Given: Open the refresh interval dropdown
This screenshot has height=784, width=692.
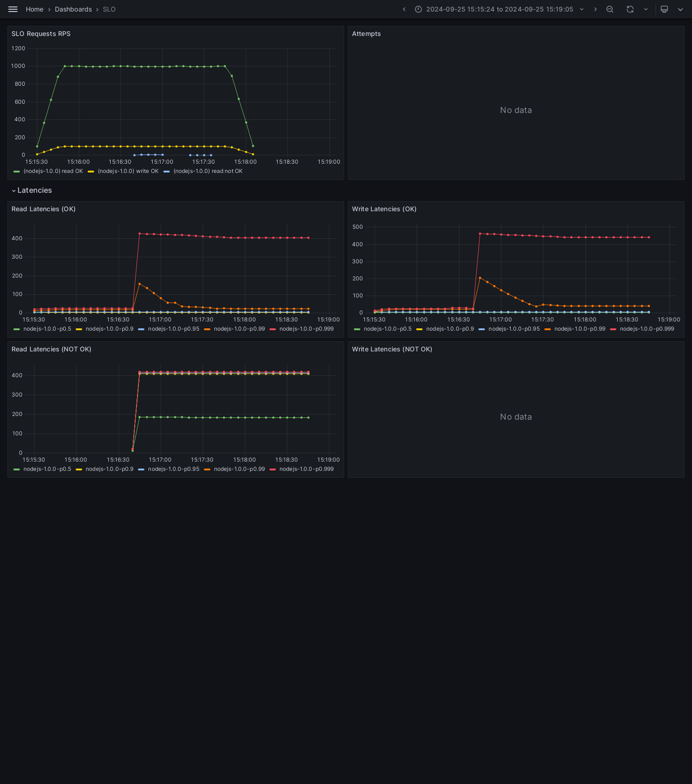Looking at the screenshot, I should click(646, 9).
